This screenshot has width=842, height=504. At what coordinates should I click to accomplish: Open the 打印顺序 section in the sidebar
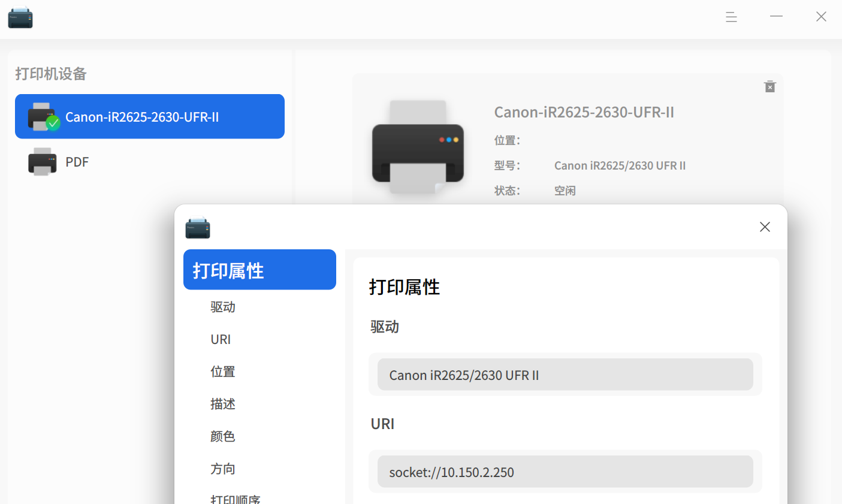pyautogui.click(x=236, y=499)
